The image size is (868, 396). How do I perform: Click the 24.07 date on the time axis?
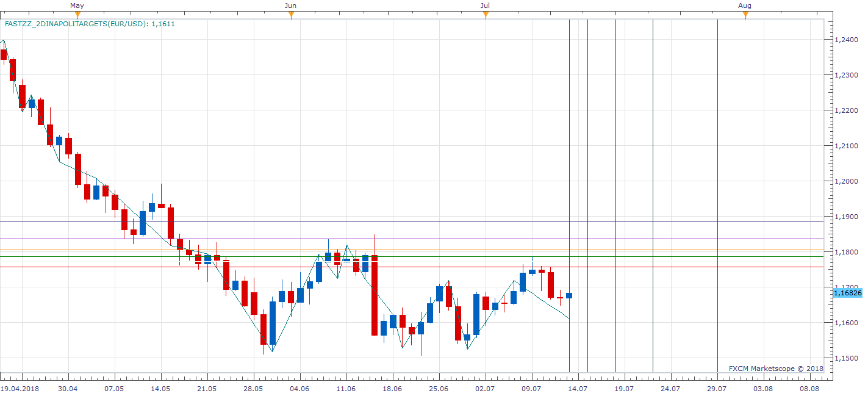click(670, 388)
